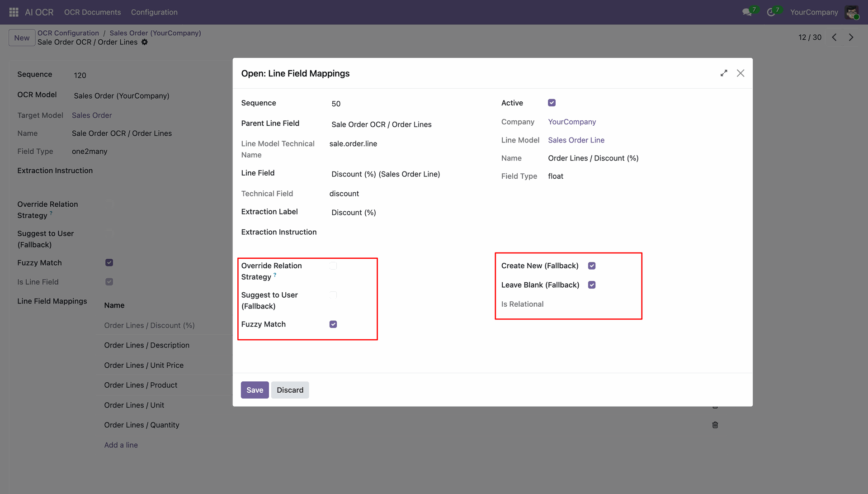
Task: Open Order Lines / Quantity row
Action: coord(142,425)
